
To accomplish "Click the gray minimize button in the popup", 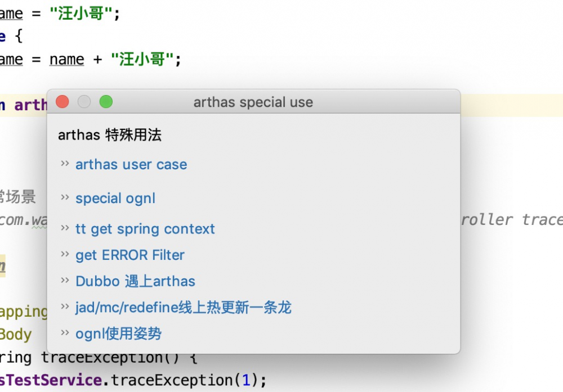I will 84,102.
